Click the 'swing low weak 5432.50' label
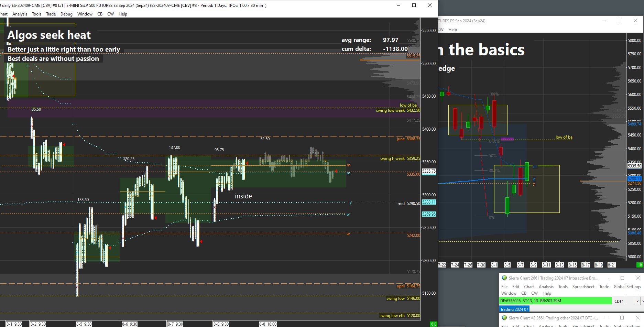Screen dimensions: 644x327 (x=398, y=110)
